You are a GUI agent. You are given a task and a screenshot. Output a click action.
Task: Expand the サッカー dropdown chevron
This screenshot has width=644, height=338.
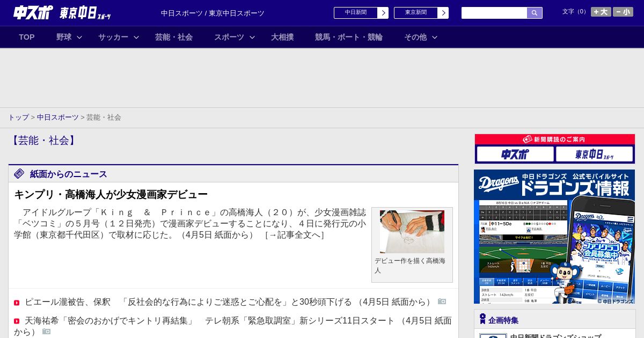[136, 38]
